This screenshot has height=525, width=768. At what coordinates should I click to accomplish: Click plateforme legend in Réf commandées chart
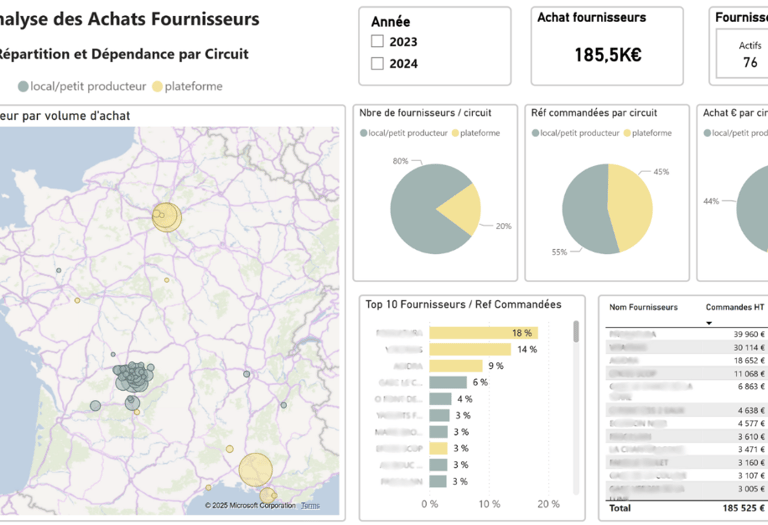(648, 133)
